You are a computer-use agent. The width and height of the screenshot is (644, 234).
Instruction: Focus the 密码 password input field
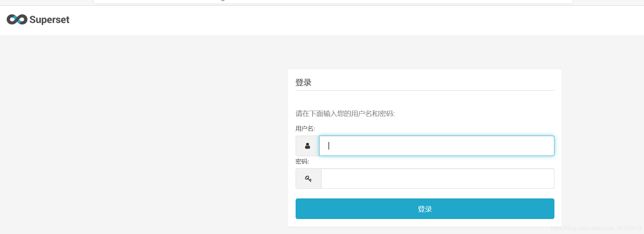437,179
